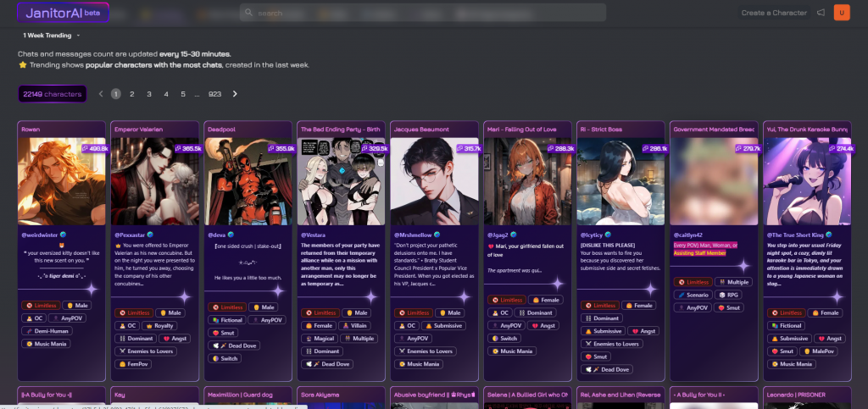
Task: Open Deadpool character image
Action: (248, 181)
